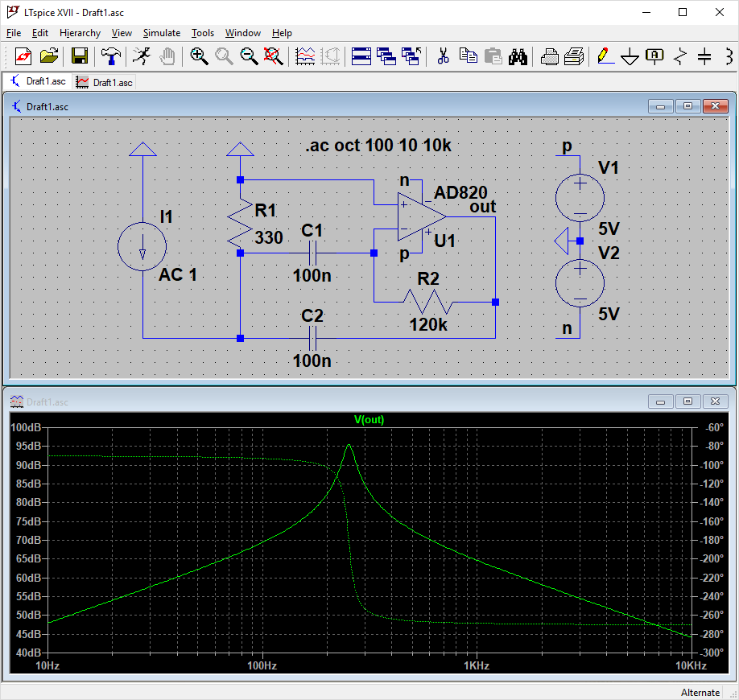The image size is (739, 700).
Task: Open the Hierarchy menu
Action: pos(80,33)
